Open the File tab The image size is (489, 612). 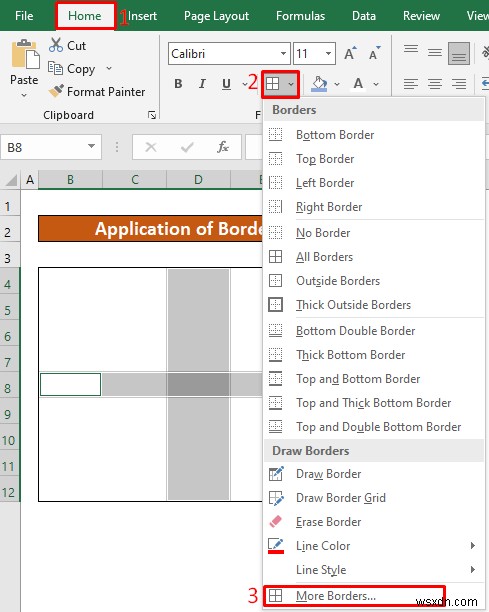point(24,16)
